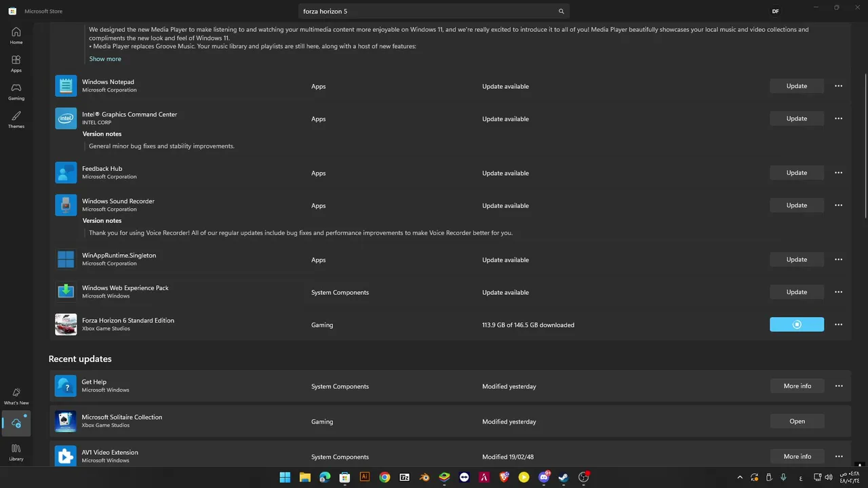Open more options for WinAppRuntime.Singleton
The width and height of the screenshot is (868, 488).
pyautogui.click(x=839, y=260)
